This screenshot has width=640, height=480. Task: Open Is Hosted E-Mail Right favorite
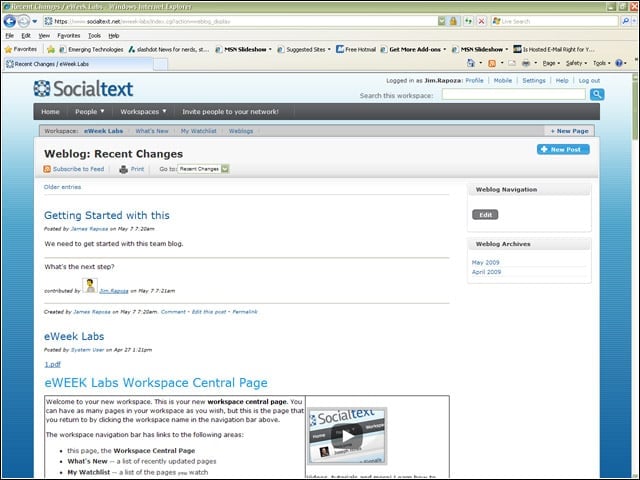click(x=553, y=49)
